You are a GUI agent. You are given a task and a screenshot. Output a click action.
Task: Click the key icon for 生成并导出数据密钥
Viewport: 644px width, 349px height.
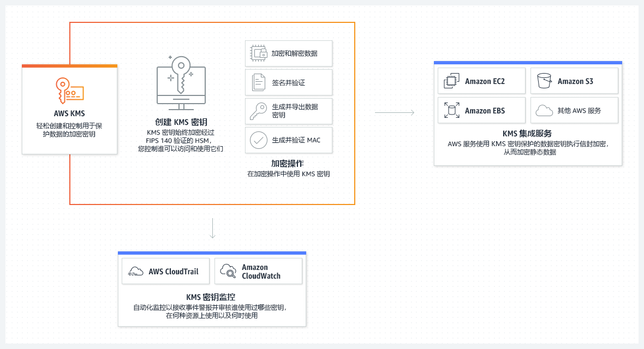(258, 111)
